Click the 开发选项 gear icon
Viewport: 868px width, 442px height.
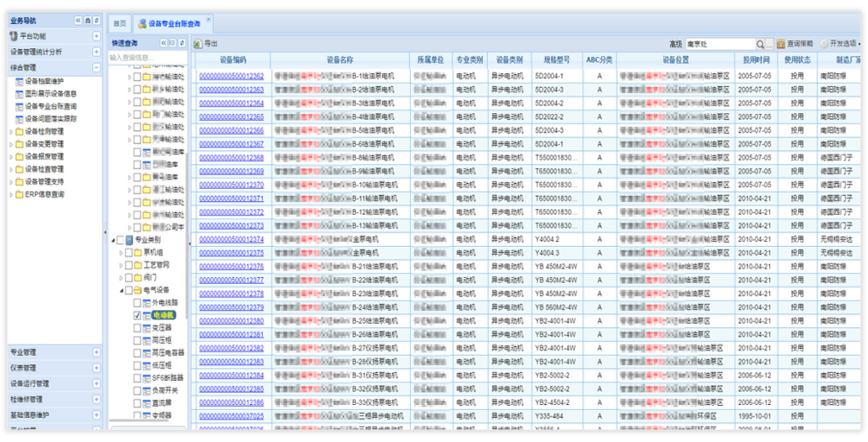coord(824,43)
